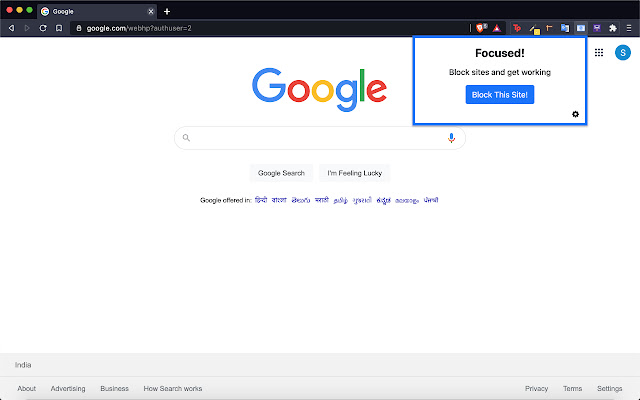Click the Google logo
640x400 pixels.
point(319,90)
